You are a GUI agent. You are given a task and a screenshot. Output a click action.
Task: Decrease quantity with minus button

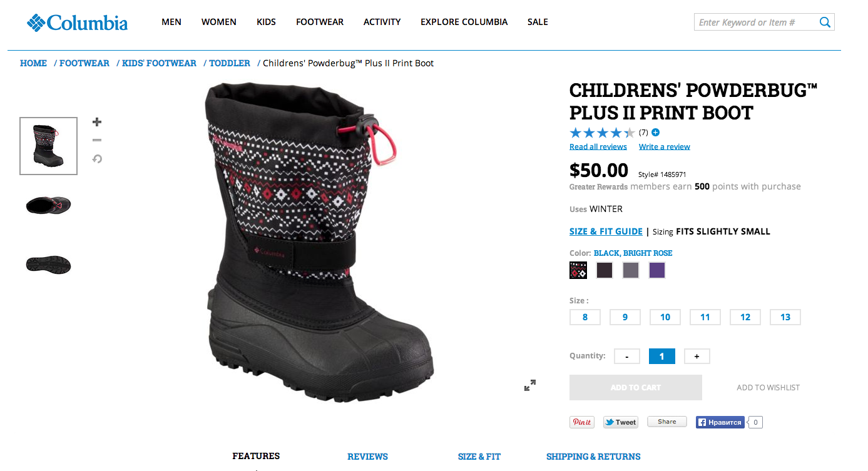tap(626, 357)
